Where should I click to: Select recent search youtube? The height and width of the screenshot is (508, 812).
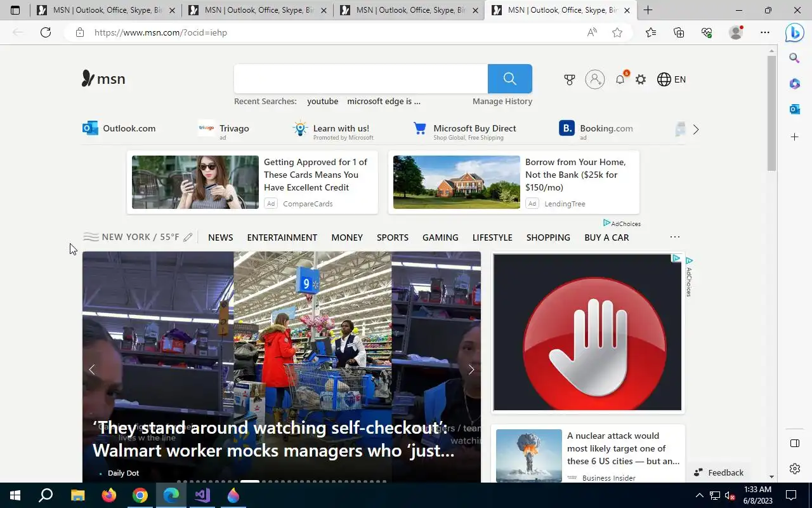pyautogui.click(x=322, y=101)
